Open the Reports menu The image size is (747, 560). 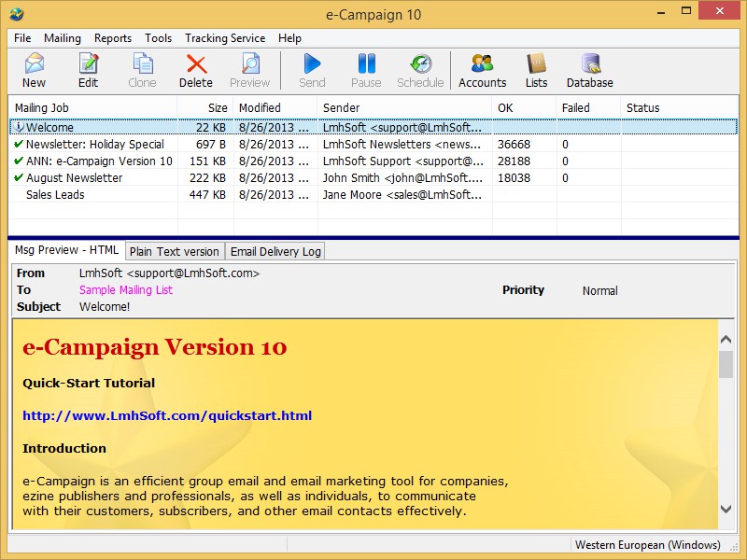113,38
